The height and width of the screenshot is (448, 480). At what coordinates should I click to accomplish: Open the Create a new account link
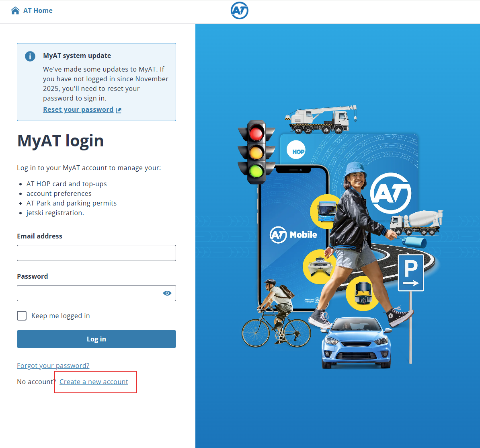[94, 382]
